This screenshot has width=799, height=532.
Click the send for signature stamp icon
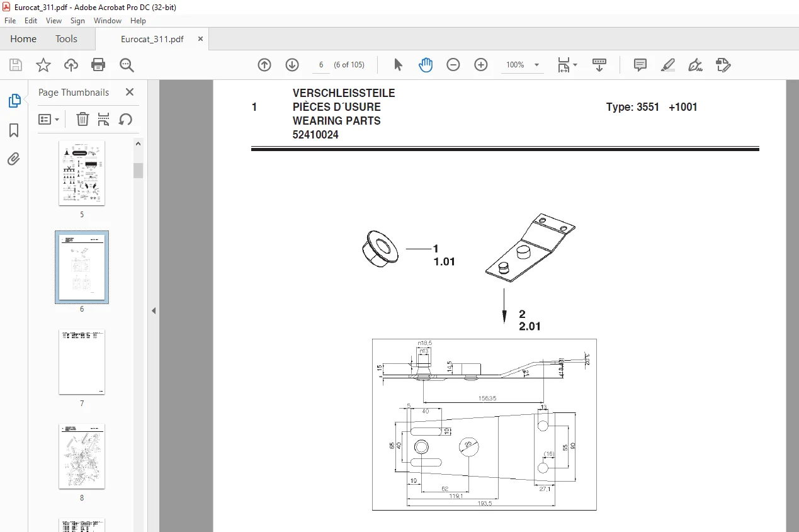pyautogui.click(x=723, y=65)
